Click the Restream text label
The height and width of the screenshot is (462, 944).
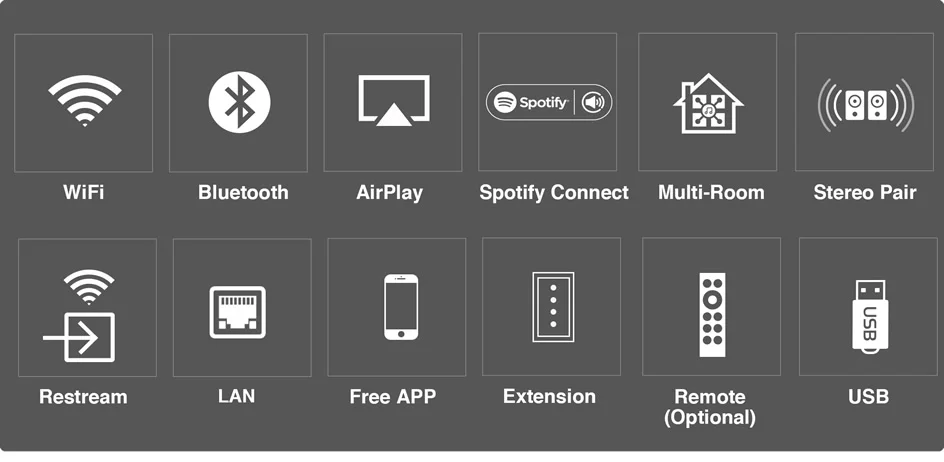tap(83, 397)
